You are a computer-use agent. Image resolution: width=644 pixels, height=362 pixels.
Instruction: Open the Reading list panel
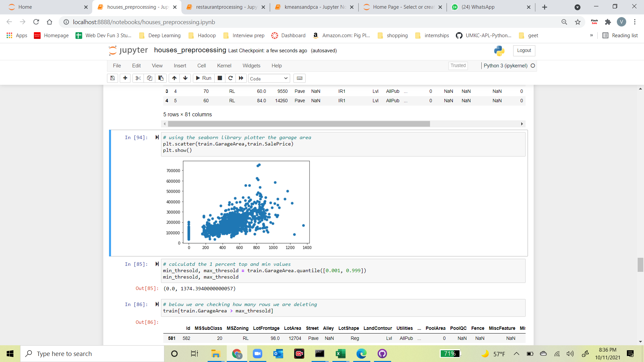(620, 35)
